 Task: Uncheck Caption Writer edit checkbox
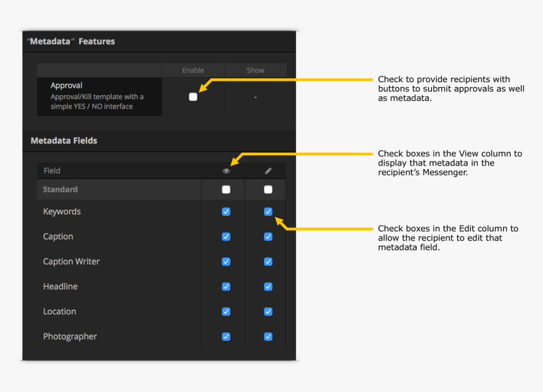[x=268, y=261]
